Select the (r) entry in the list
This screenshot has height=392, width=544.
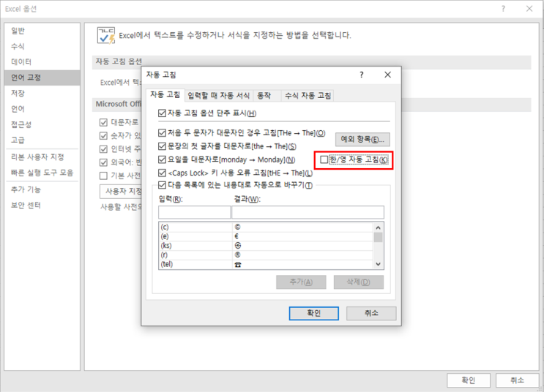195,255
